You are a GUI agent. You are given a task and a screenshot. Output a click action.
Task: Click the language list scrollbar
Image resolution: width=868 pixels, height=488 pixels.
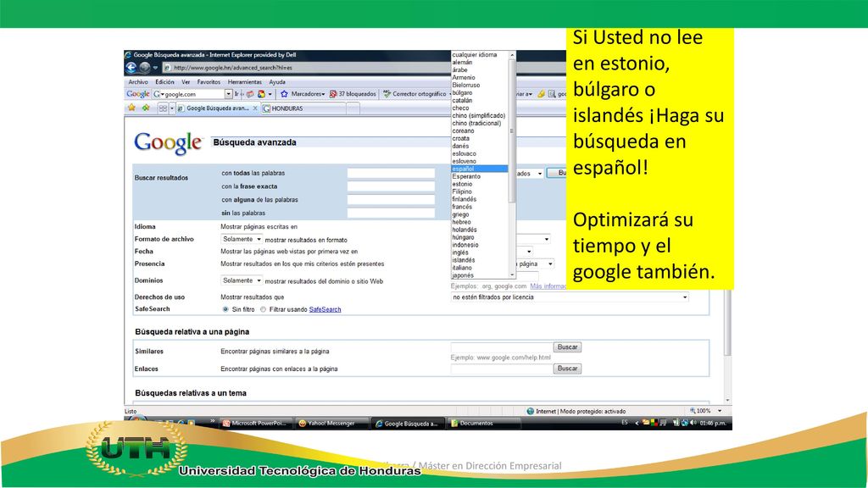point(512,164)
